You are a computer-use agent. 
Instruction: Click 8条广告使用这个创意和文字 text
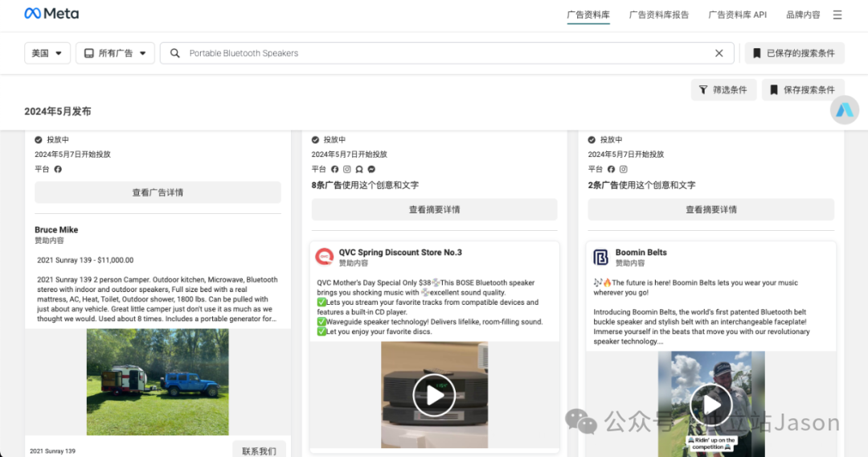[x=365, y=185]
